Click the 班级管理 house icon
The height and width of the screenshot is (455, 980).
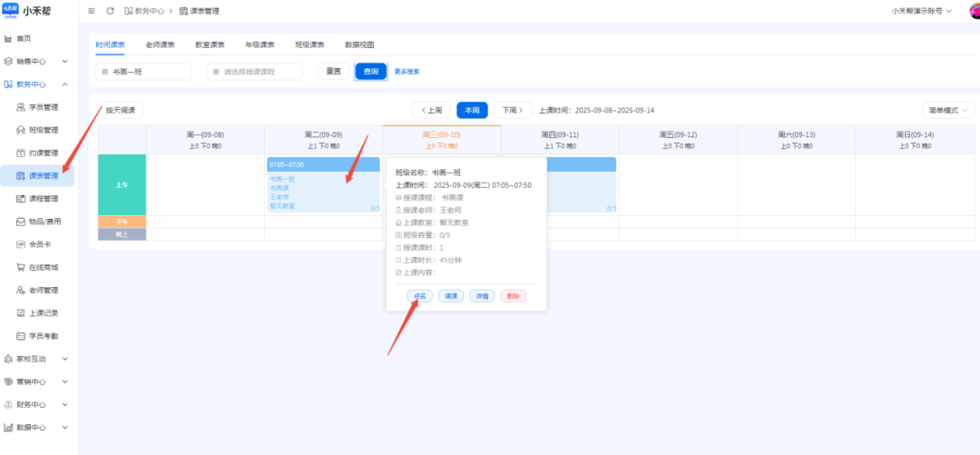coord(21,130)
